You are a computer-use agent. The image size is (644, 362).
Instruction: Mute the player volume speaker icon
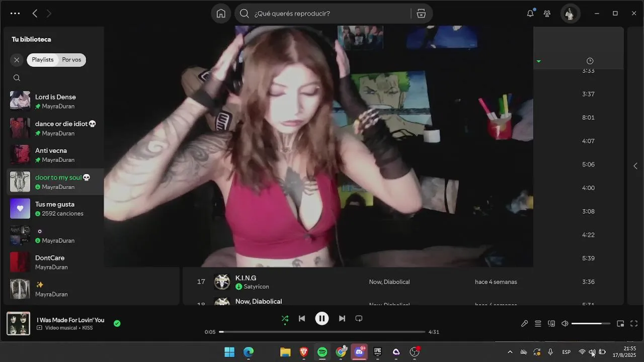coord(565,324)
